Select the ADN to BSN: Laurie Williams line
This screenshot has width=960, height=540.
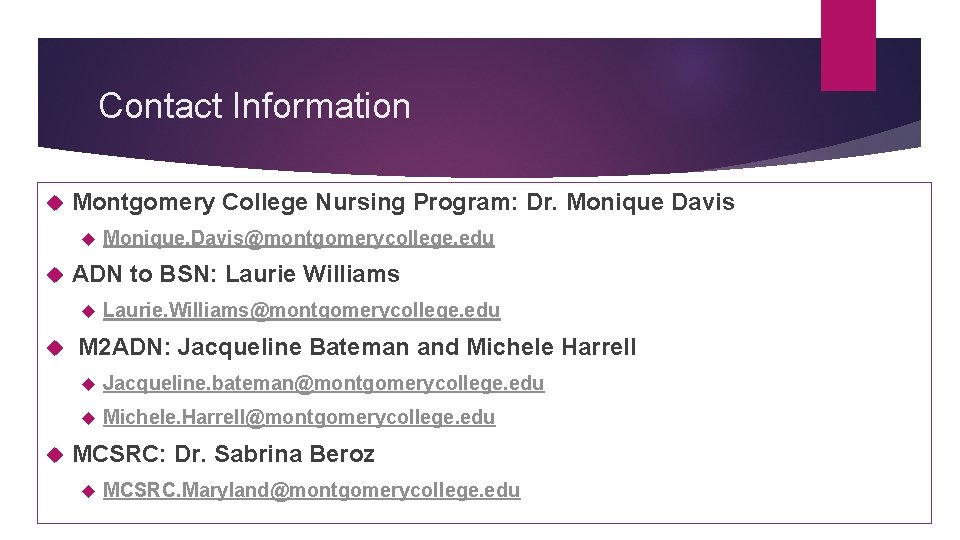click(236, 274)
